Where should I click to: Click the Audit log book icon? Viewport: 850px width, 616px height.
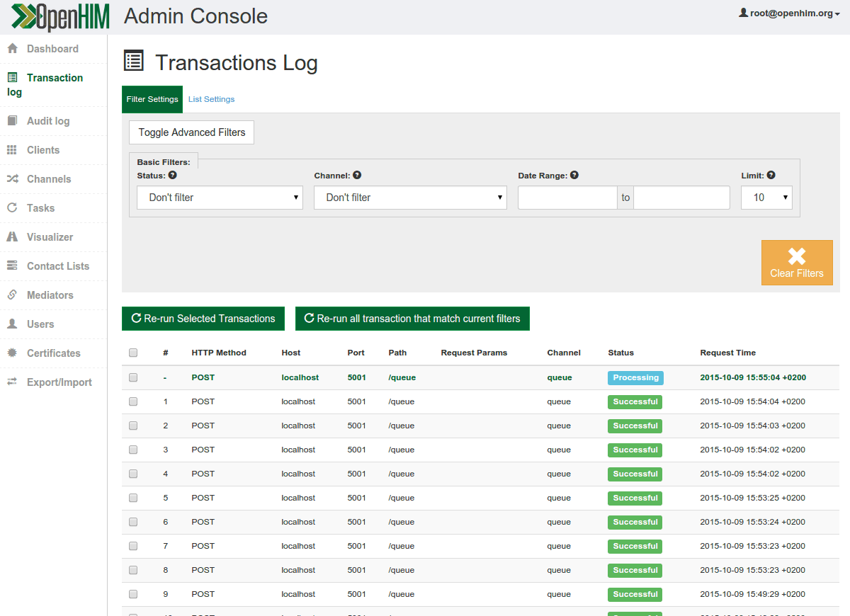tap(12, 121)
